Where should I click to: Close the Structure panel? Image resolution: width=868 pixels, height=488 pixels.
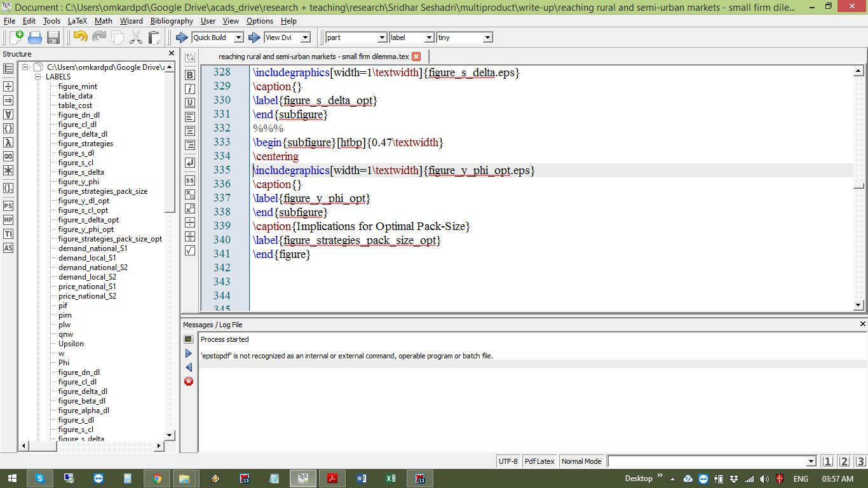[x=172, y=53]
